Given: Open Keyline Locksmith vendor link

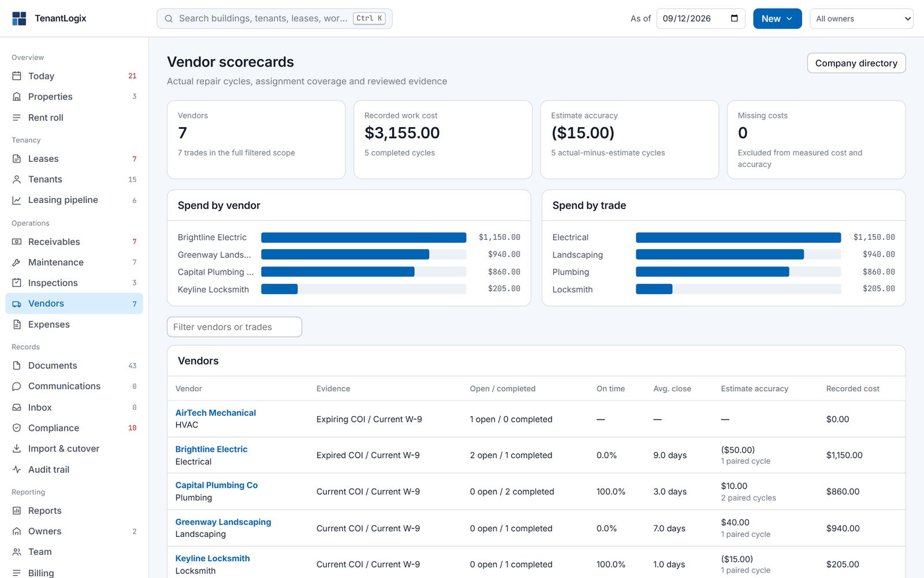Looking at the screenshot, I should coord(213,558).
